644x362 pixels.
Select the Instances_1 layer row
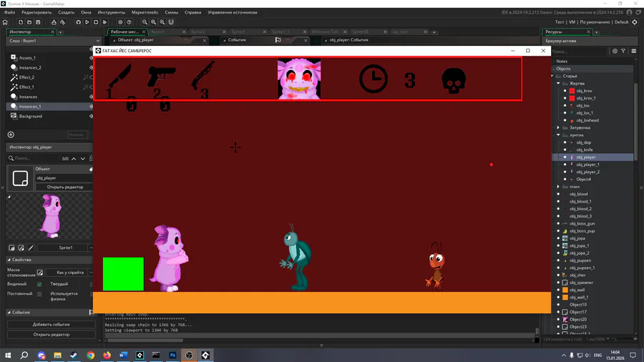(49, 107)
